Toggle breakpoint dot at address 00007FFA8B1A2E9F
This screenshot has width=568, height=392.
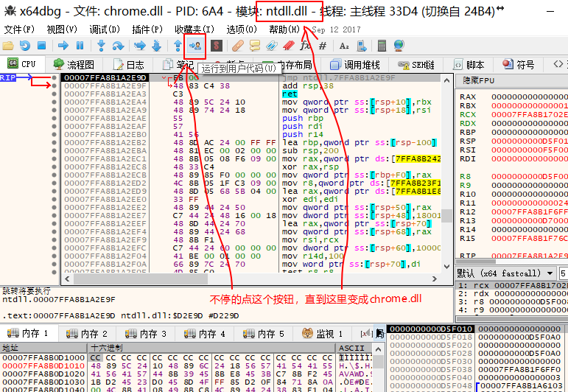(x=54, y=86)
